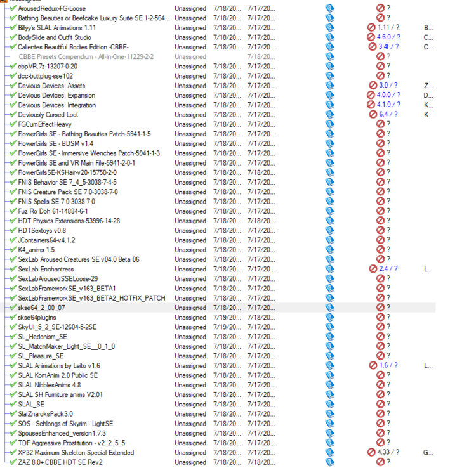
Task: Click version 3.0 / ? for Devious Devices: Assets
Action: tap(388, 85)
